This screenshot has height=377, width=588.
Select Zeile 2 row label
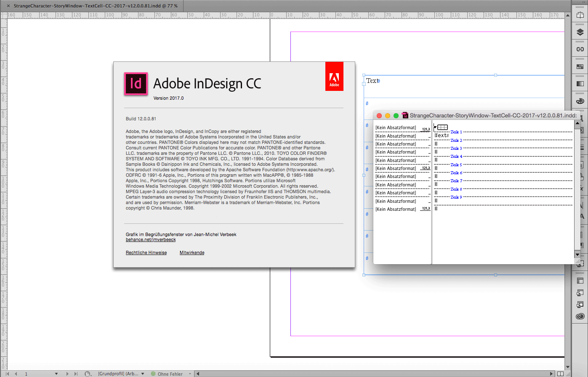pos(456,140)
